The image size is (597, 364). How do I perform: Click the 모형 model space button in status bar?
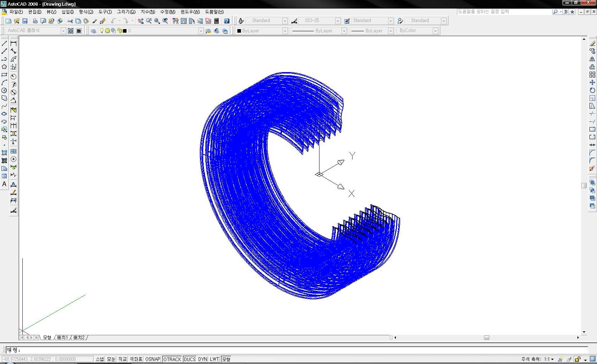click(x=226, y=359)
